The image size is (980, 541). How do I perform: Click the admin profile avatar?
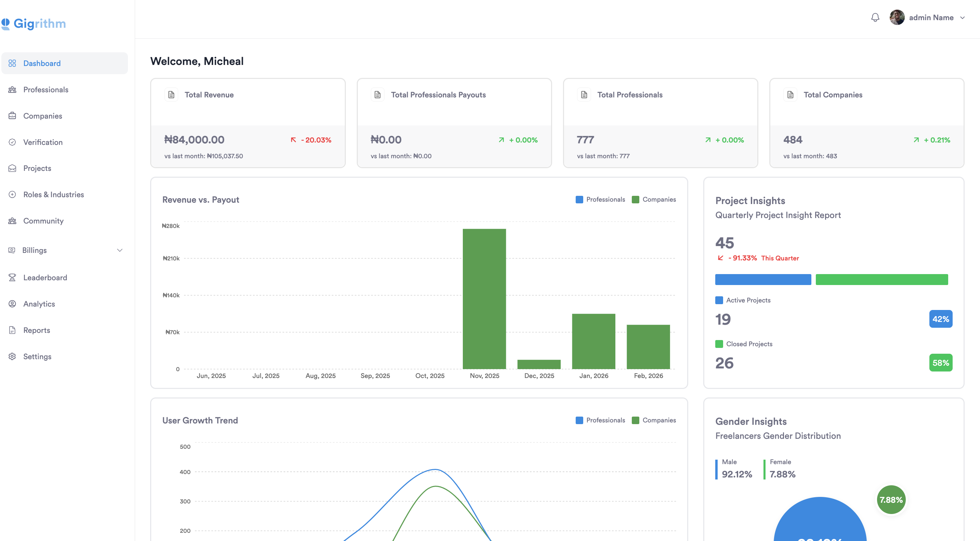(x=897, y=17)
